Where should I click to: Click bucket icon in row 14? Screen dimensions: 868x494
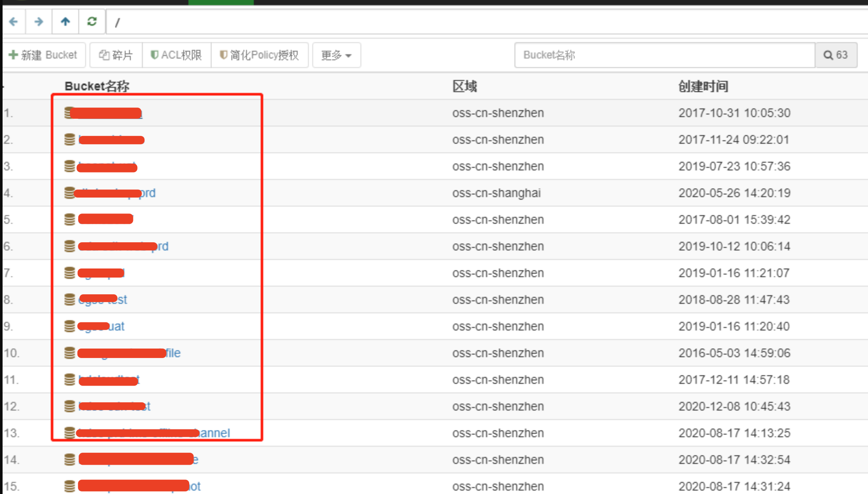tap(69, 460)
